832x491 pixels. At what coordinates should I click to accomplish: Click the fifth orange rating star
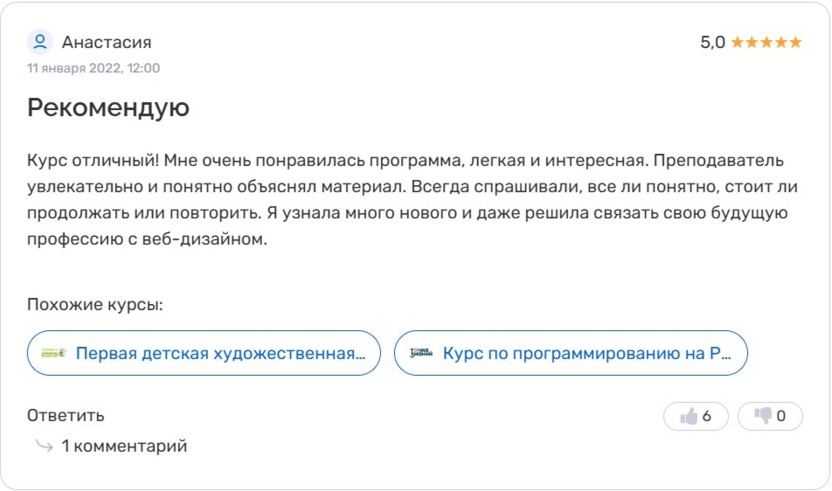(795, 43)
